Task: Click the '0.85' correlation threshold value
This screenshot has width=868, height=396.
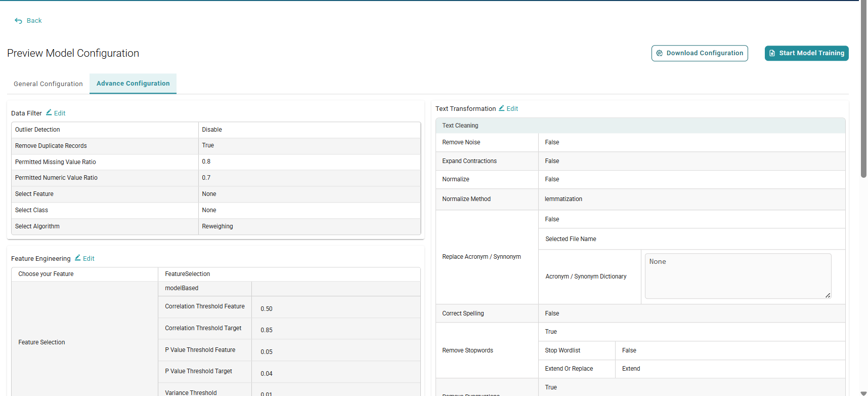Action: (267, 330)
